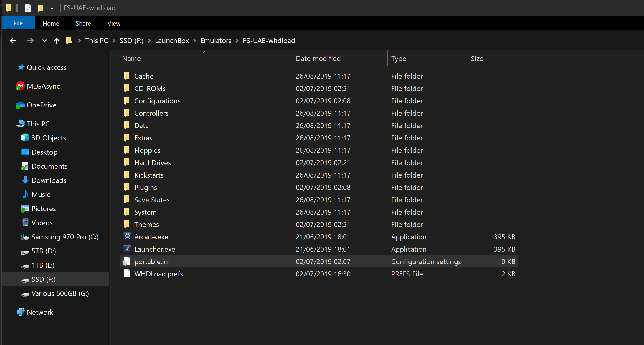Click the 3D Objects cube icon
The image size is (644, 345).
(25, 138)
